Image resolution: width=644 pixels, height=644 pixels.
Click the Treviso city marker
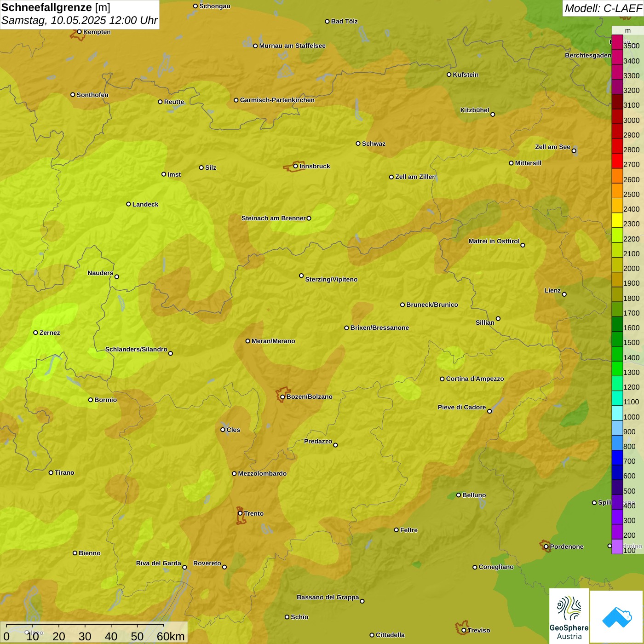point(464,630)
